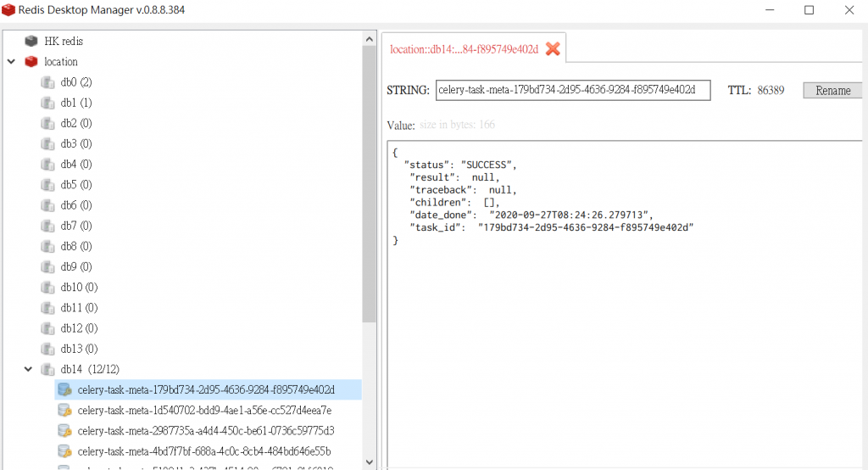The height and width of the screenshot is (470, 868).
Task: Open key celery-task-meta-1d540702-bdd9-4ae1-a56e-cc527d4eea7e
Action: (x=205, y=410)
